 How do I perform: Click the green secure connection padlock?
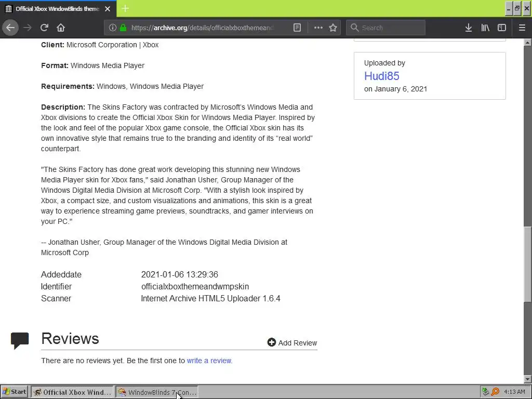123,28
